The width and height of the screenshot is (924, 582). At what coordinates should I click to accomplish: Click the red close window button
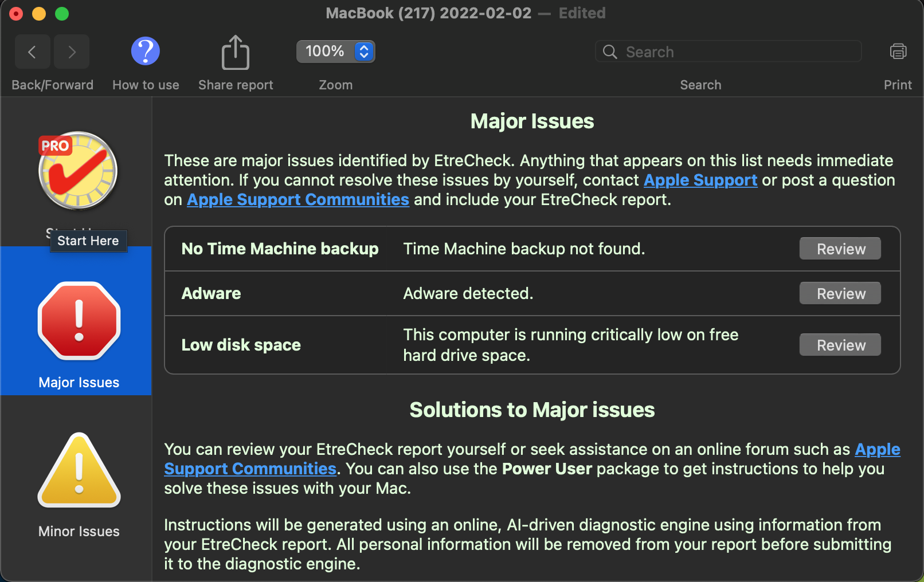(x=16, y=14)
